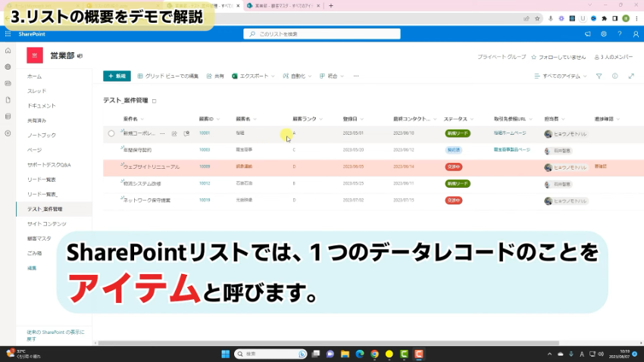
Task: Click the 新規 button
Action: pos(117,76)
